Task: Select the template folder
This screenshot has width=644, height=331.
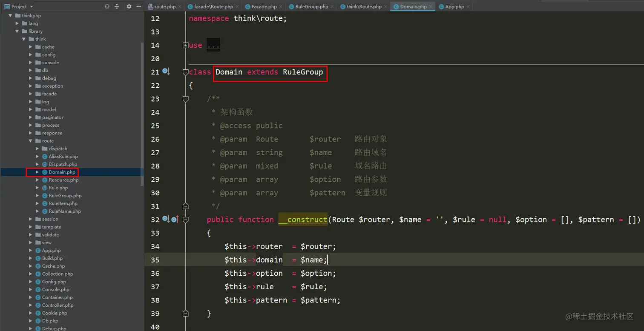Action: tap(52, 227)
